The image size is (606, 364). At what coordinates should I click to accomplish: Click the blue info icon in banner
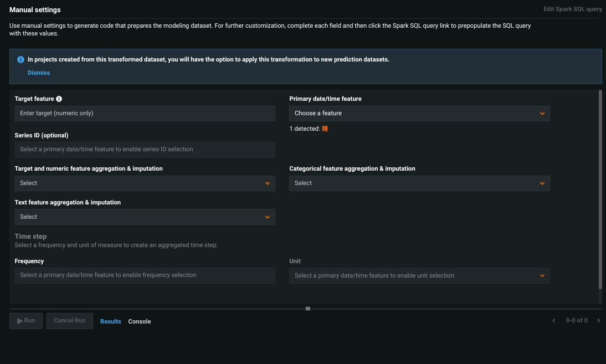coord(20,60)
